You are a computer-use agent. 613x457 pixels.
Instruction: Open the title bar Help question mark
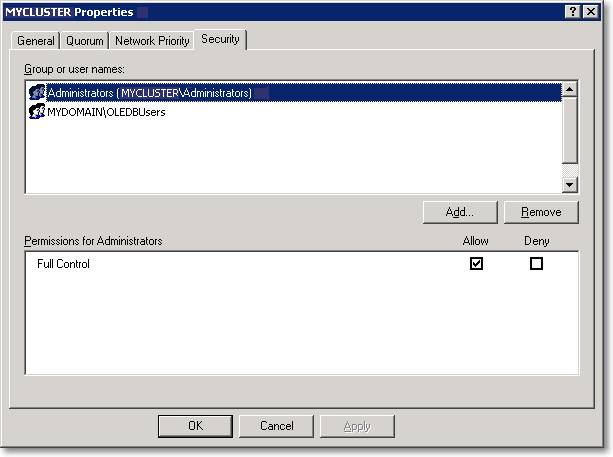click(572, 12)
